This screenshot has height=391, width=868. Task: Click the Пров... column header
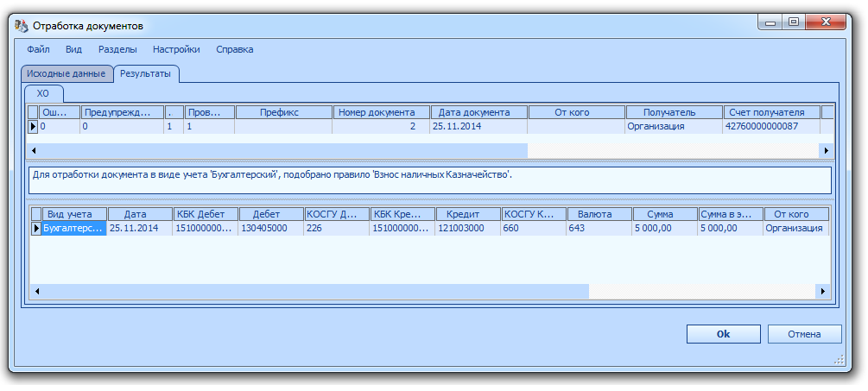pyautogui.click(x=210, y=112)
